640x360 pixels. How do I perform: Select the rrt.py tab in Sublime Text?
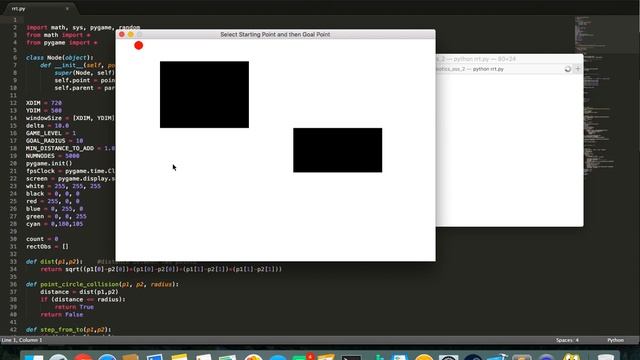(39, 9)
